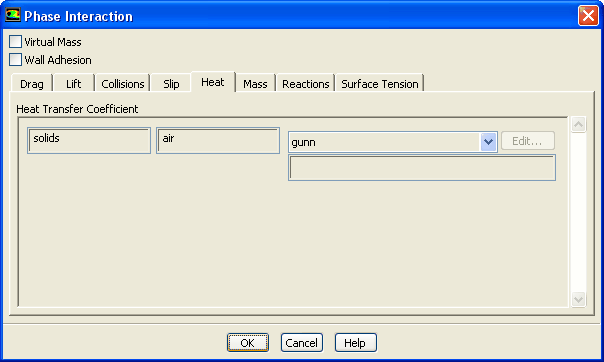
Task: Click the scroll down arrow of the list
Action: 579,299
